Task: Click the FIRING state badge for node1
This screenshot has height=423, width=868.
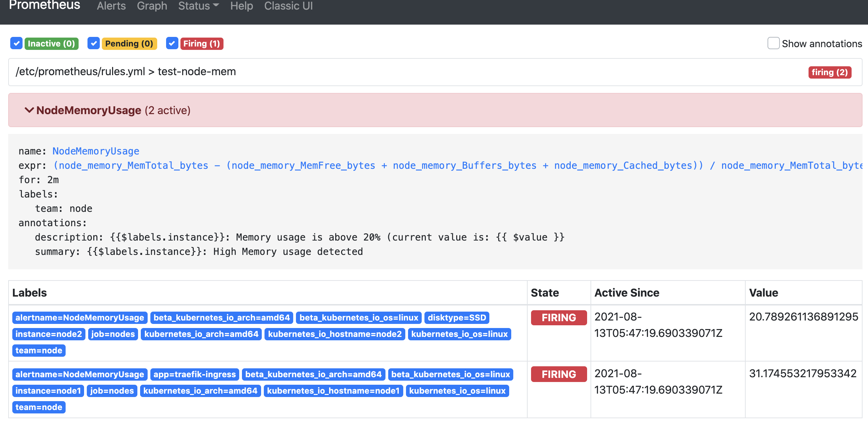Action: click(x=559, y=374)
